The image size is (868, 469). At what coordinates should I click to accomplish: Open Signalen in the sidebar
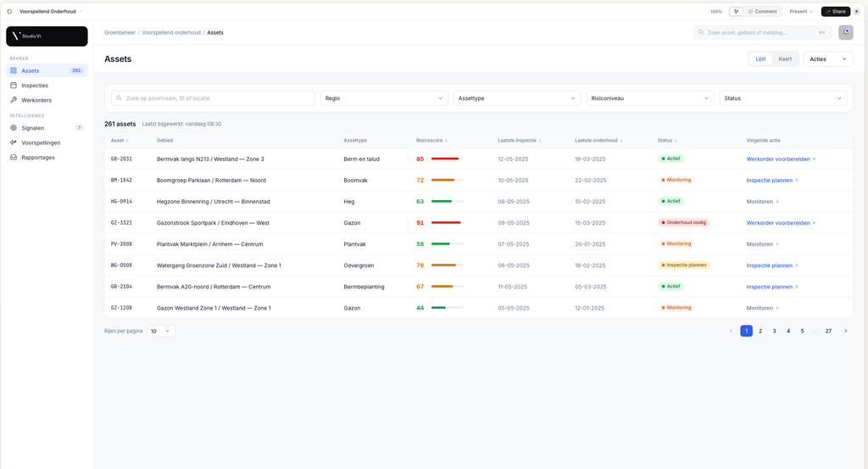click(47, 128)
